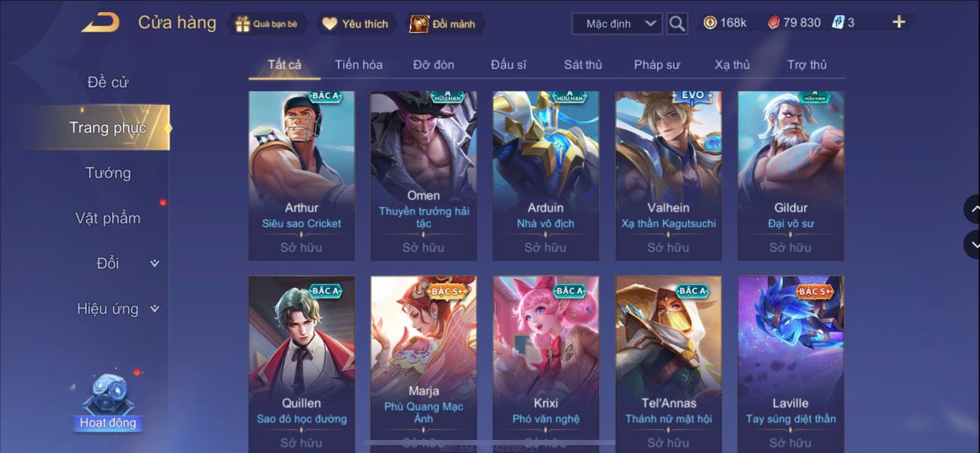The height and width of the screenshot is (453, 980).
Task: Click the up arrow side handle
Action: [973, 209]
